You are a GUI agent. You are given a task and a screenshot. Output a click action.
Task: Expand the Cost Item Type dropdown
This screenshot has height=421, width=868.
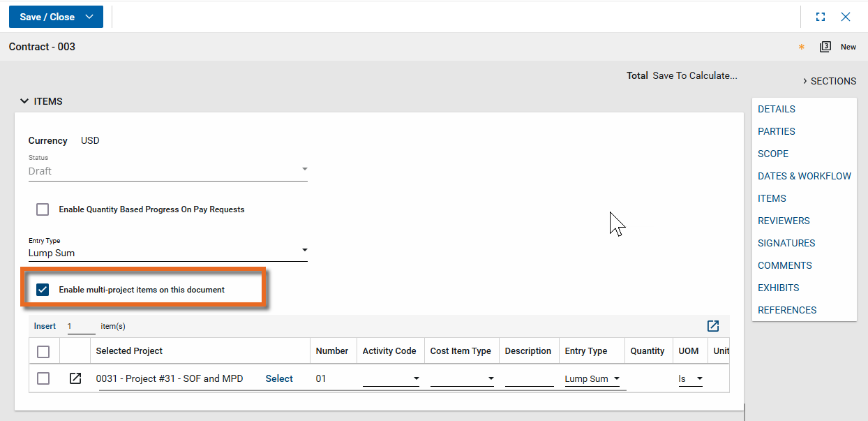(x=462, y=379)
